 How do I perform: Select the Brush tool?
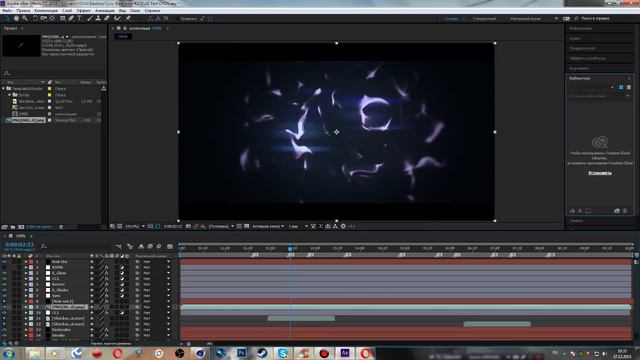90,18
